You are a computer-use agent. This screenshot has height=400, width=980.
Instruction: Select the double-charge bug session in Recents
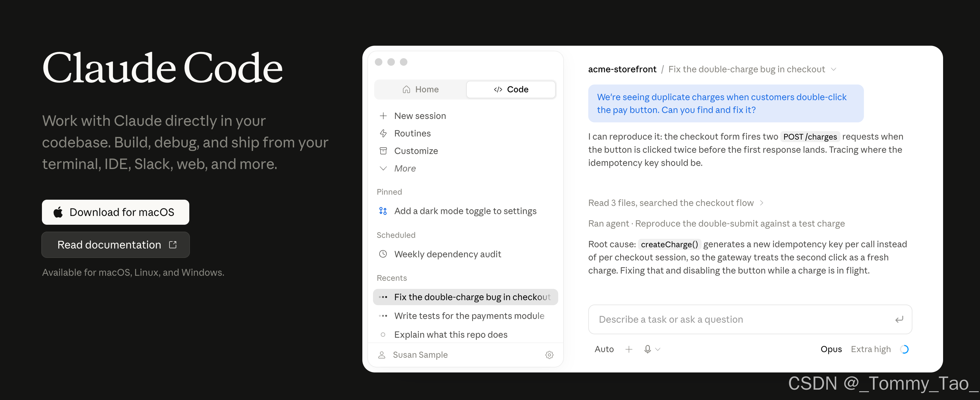(x=465, y=297)
